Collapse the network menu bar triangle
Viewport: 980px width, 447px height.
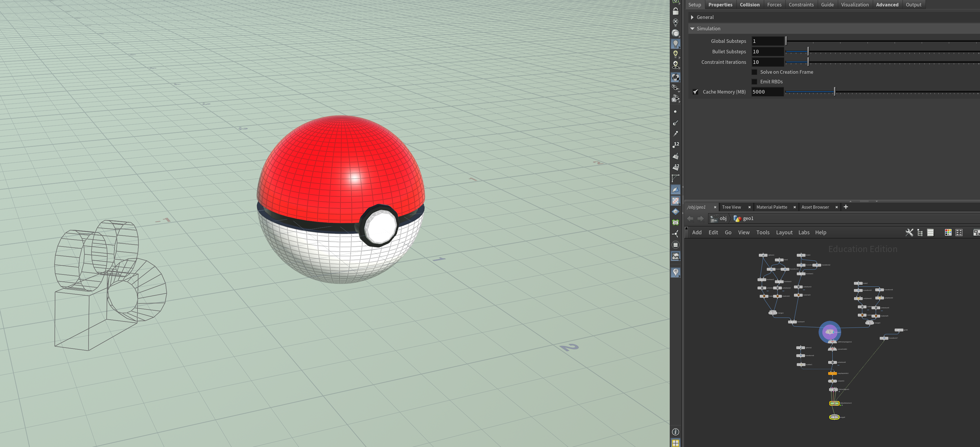(x=686, y=228)
